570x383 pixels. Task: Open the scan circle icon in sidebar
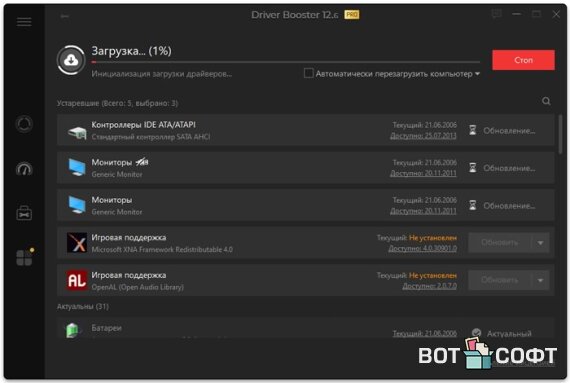(24, 124)
